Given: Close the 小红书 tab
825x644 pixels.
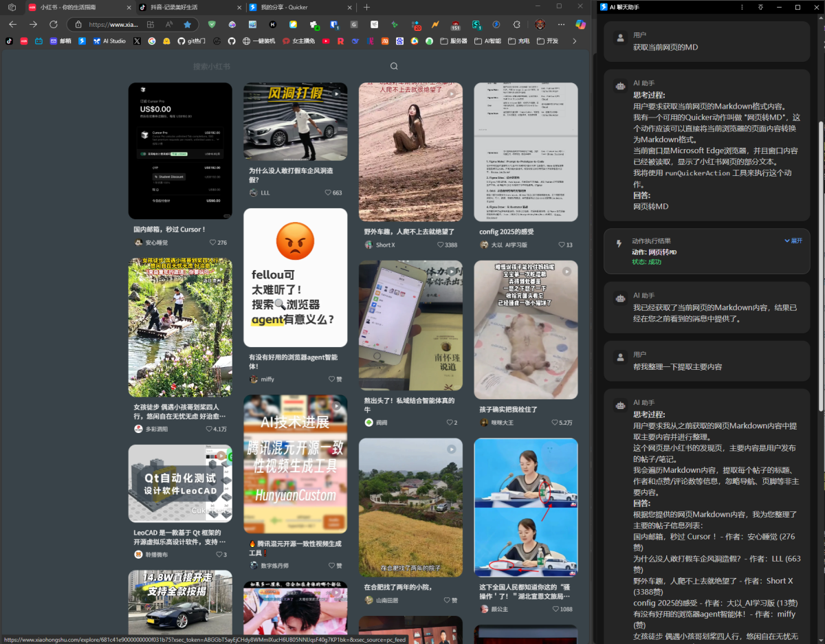Looking at the screenshot, I should (x=129, y=7).
